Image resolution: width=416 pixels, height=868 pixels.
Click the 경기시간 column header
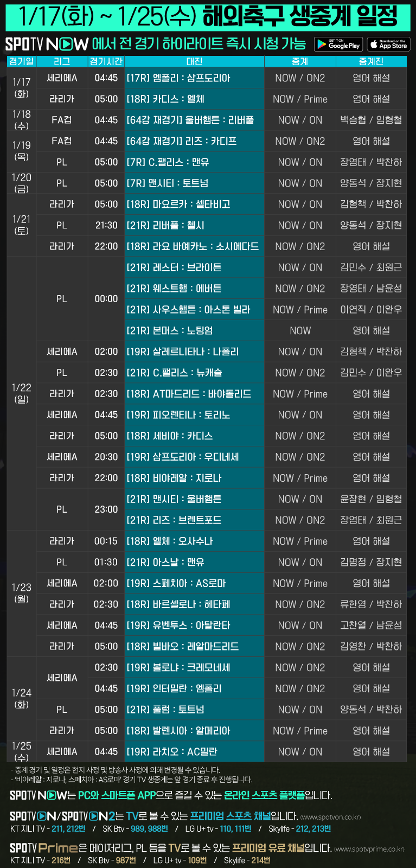coord(106,61)
